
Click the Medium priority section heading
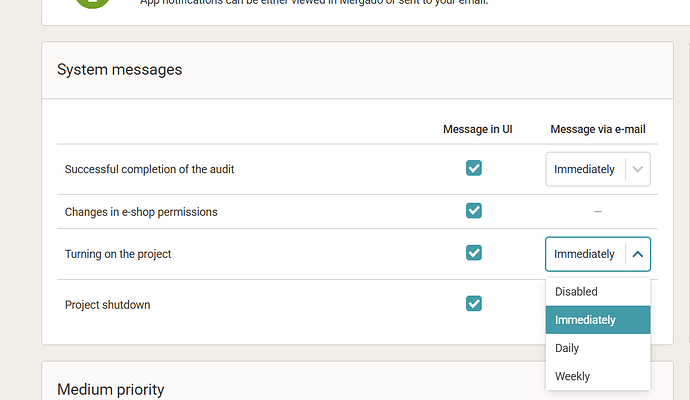point(110,389)
